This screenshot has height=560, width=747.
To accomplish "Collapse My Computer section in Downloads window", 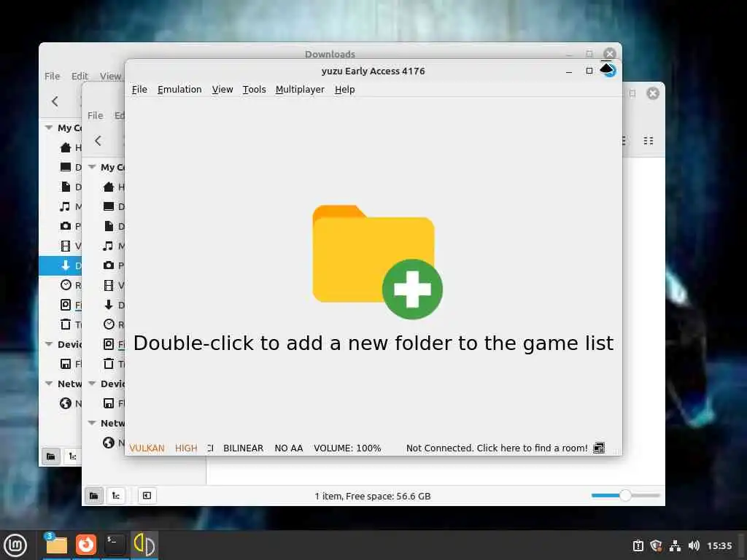I will [49, 128].
